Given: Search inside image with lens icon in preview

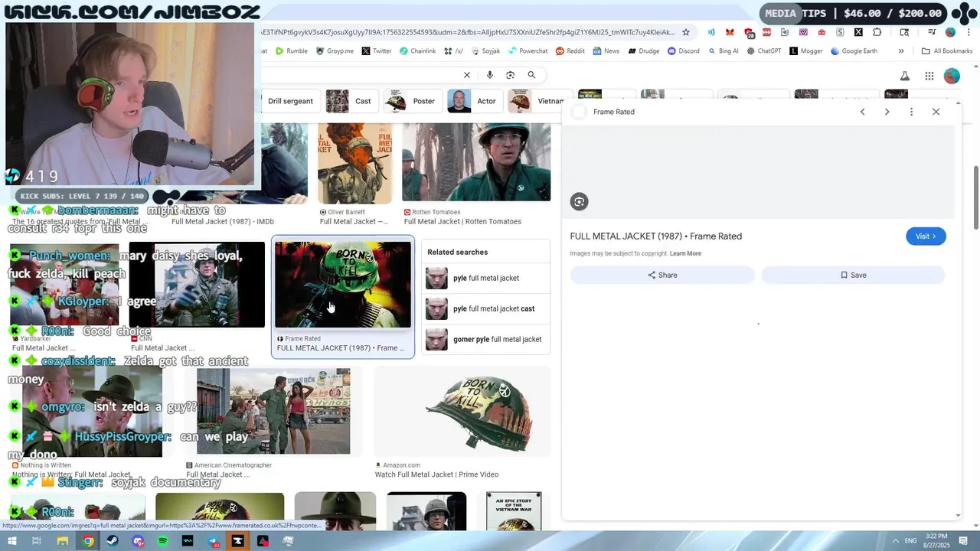Looking at the screenshot, I should [x=579, y=202].
